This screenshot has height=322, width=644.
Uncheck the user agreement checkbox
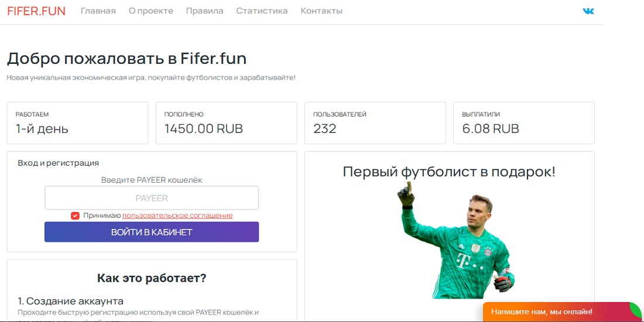(75, 215)
